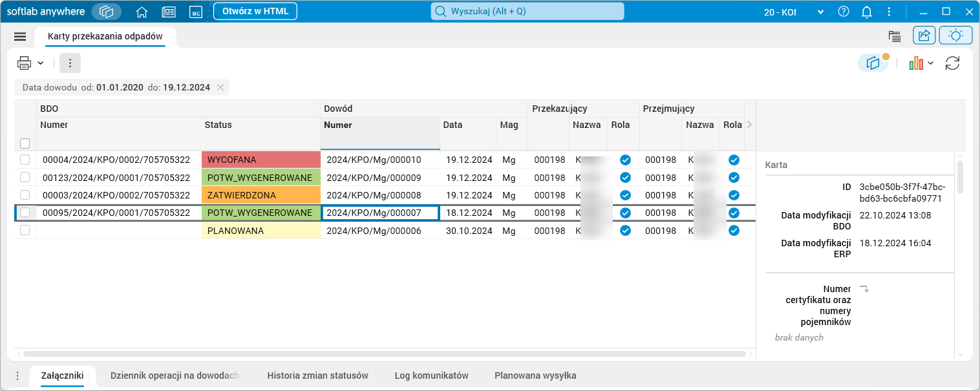Screen dimensions: 980x391
Task: Refresh the list with the reload icon
Action: coord(952,63)
